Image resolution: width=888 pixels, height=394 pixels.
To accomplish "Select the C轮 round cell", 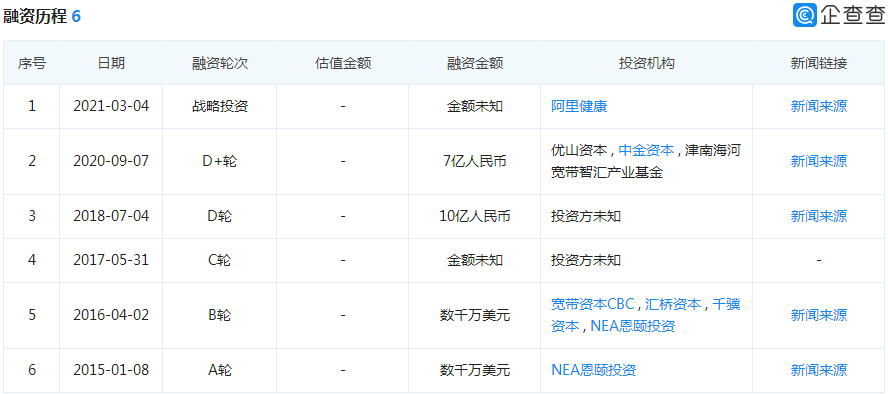I will 220,260.
